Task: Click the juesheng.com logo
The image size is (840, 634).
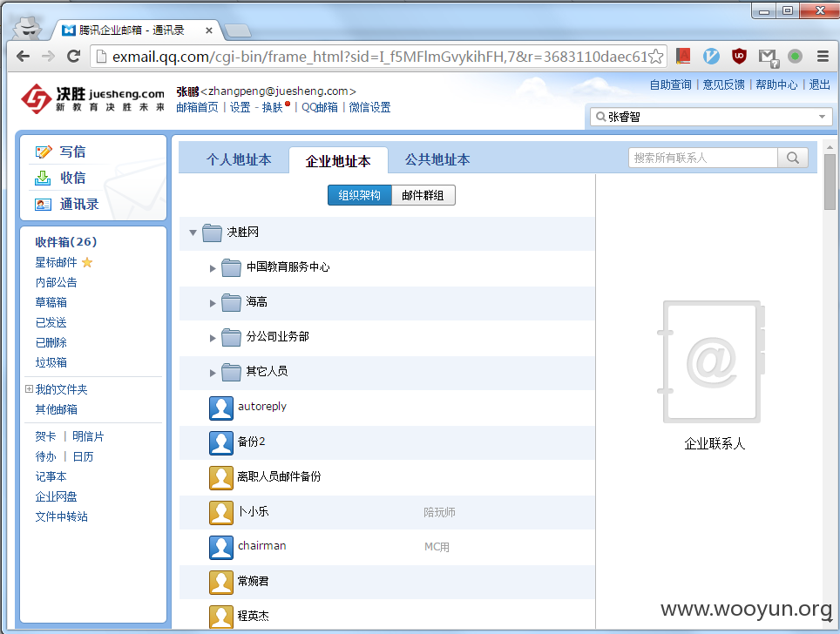Action: coord(92,98)
